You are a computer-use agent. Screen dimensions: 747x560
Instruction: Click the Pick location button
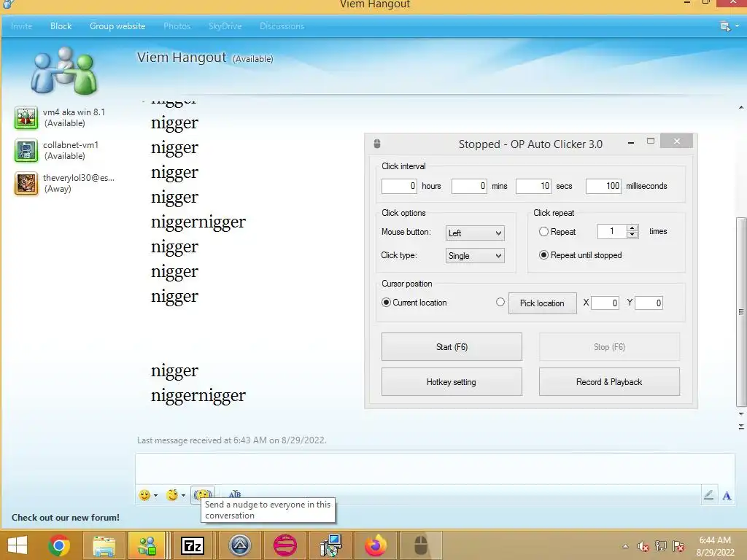tap(542, 303)
